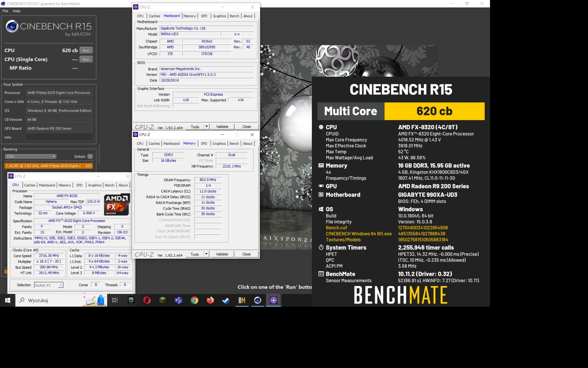Click the Processor field AMD FX-8320
Screen dimensions: 588x368
(x=59, y=93)
